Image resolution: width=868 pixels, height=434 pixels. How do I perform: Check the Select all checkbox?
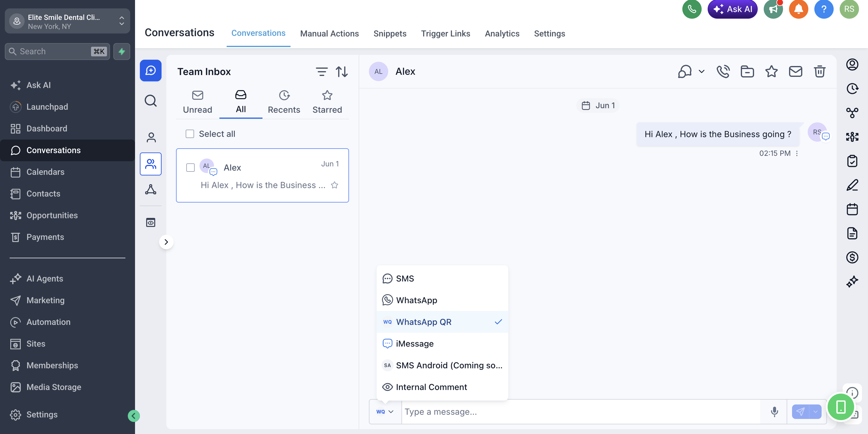(x=190, y=134)
